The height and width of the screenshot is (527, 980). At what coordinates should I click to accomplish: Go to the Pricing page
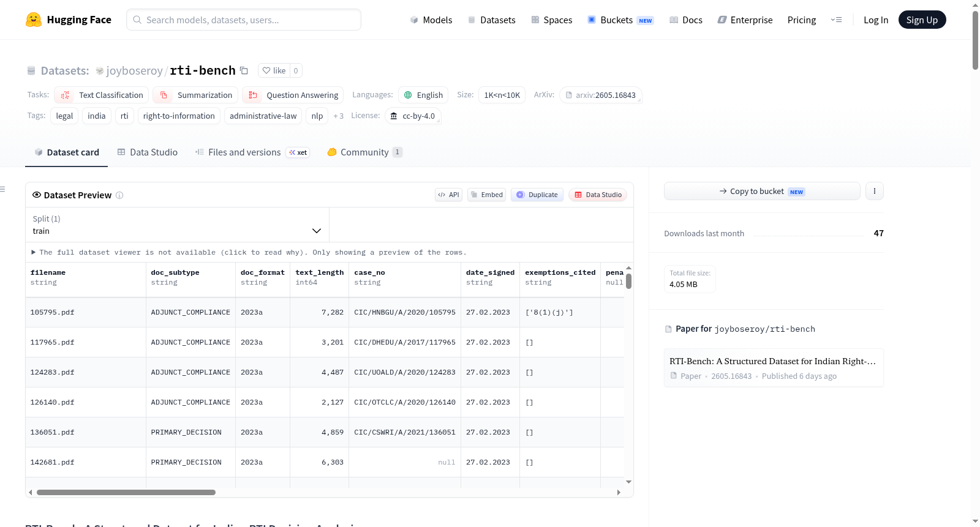802,20
